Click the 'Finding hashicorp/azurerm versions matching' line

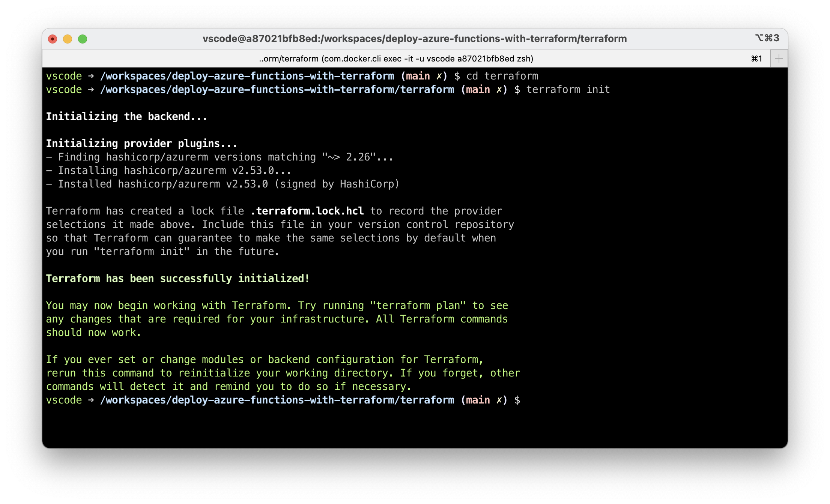(220, 157)
